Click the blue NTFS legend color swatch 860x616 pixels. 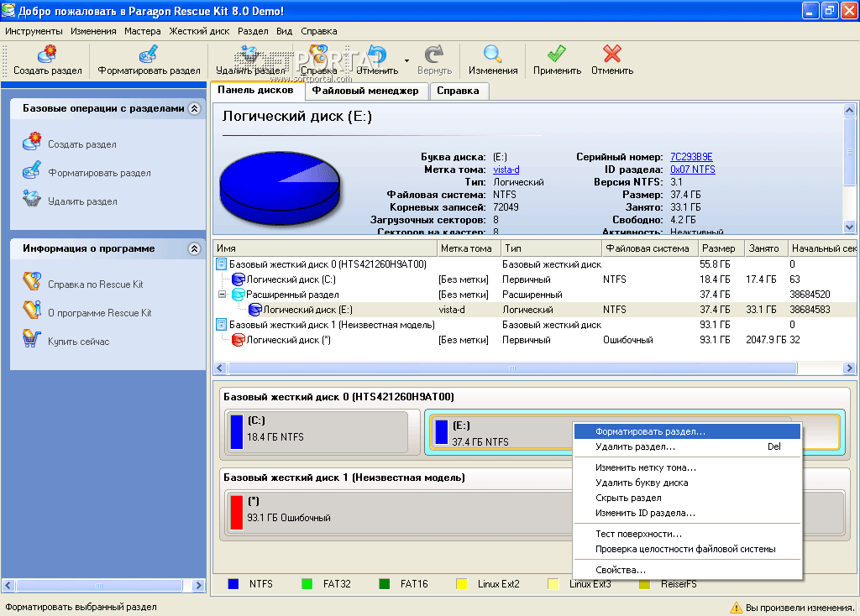click(233, 584)
